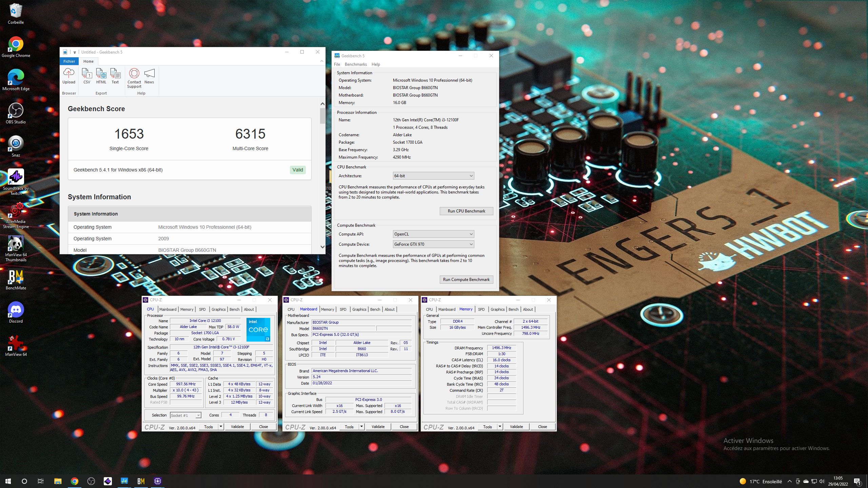
Task: Open Socket #1 selection dropdown in CPU-Z
Action: (x=185, y=415)
